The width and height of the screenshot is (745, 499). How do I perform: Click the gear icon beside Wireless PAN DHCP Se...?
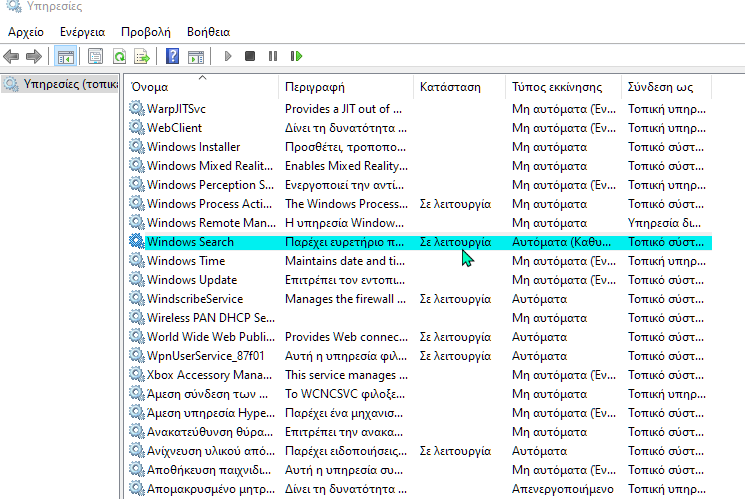137,317
